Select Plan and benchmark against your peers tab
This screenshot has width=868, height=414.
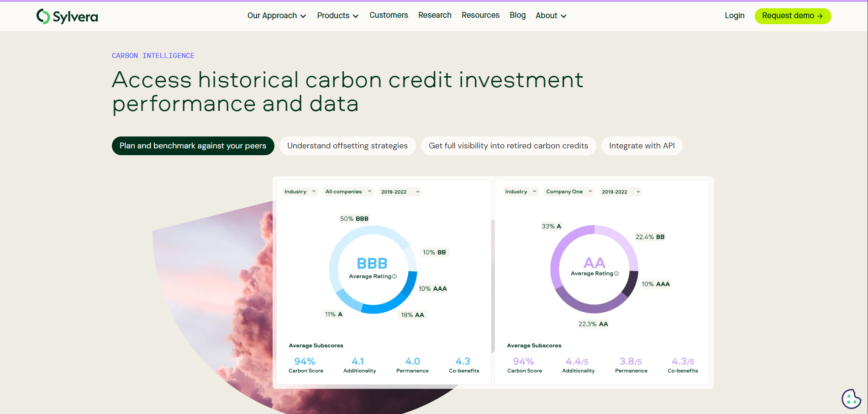pos(193,146)
